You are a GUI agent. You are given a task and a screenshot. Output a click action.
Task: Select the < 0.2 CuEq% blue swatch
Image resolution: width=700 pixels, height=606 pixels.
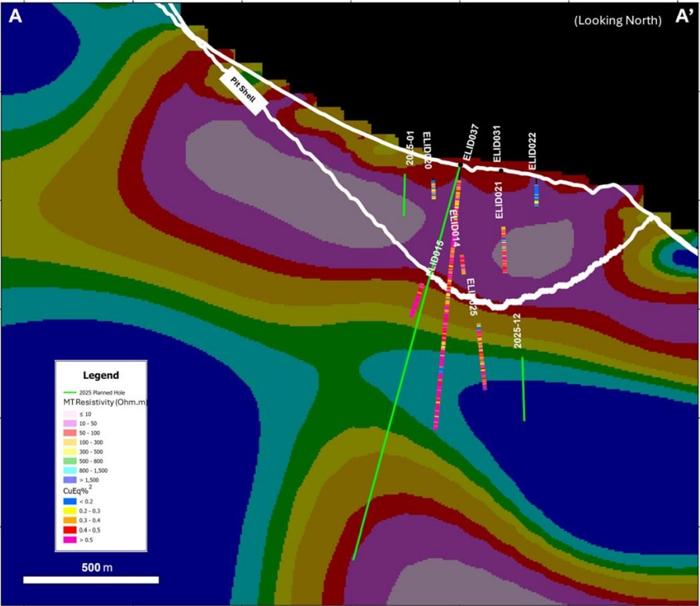(70, 500)
